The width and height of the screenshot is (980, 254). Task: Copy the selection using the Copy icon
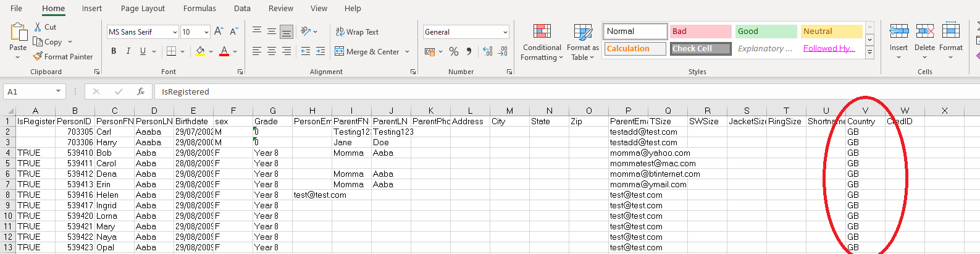click(x=38, y=42)
